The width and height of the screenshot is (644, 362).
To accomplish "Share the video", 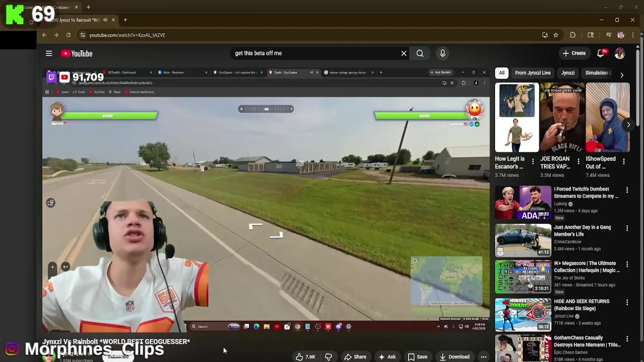I will tap(355, 357).
